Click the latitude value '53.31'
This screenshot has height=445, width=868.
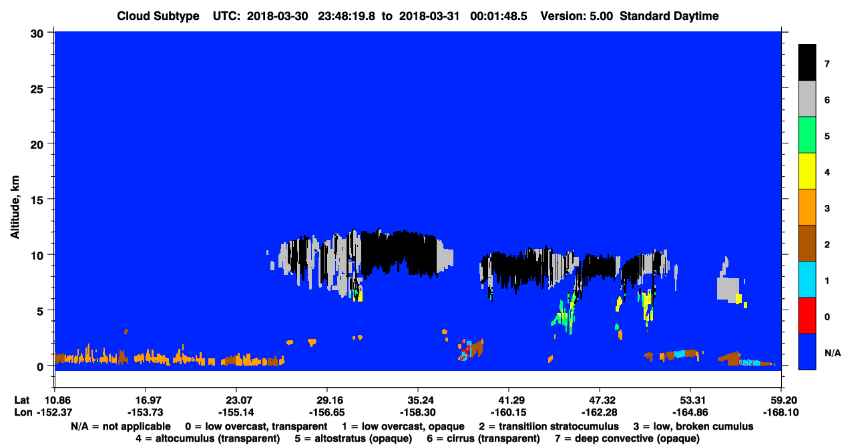(690, 400)
